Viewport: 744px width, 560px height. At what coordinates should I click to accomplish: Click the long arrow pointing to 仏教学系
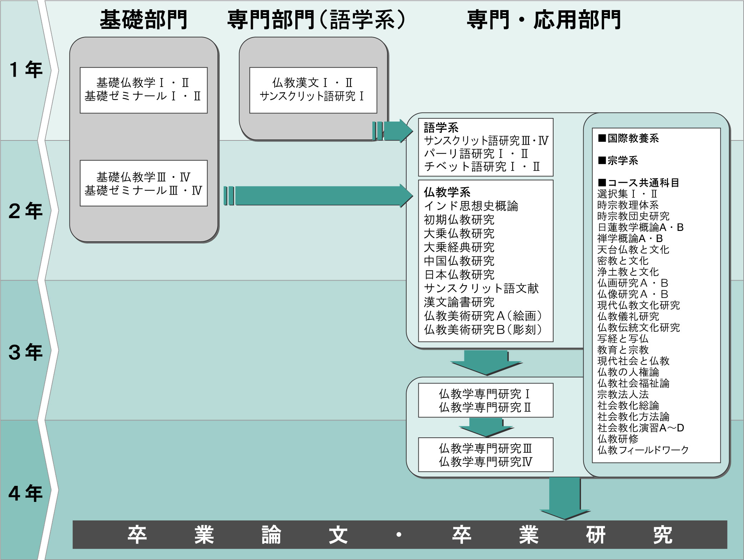(317, 196)
